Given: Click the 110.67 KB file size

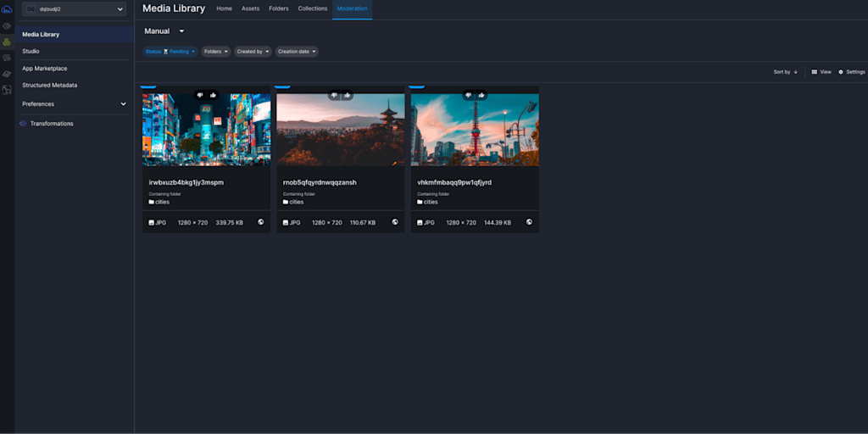Looking at the screenshot, I should coord(363,223).
